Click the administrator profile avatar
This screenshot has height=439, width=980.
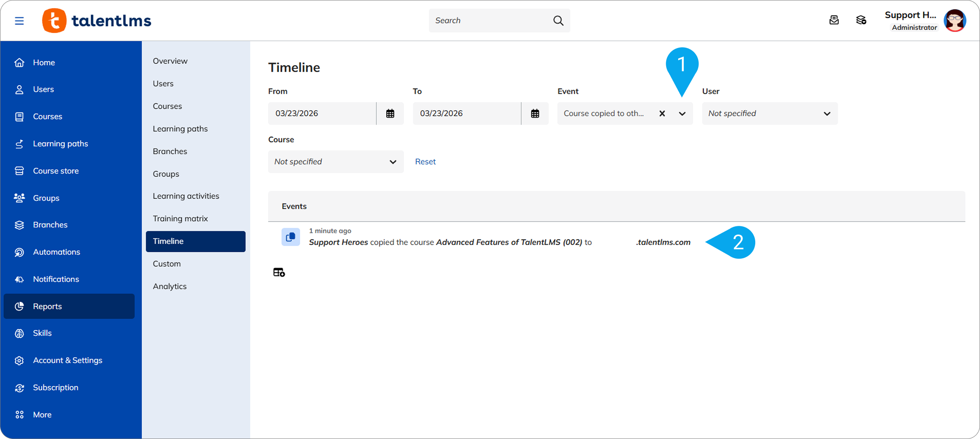(x=955, y=20)
